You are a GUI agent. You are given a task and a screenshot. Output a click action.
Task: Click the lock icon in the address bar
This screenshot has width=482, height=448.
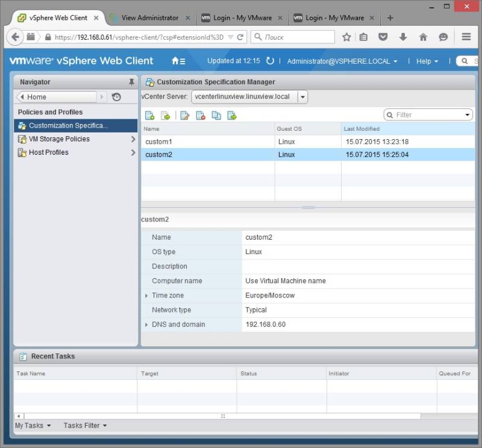[48, 37]
